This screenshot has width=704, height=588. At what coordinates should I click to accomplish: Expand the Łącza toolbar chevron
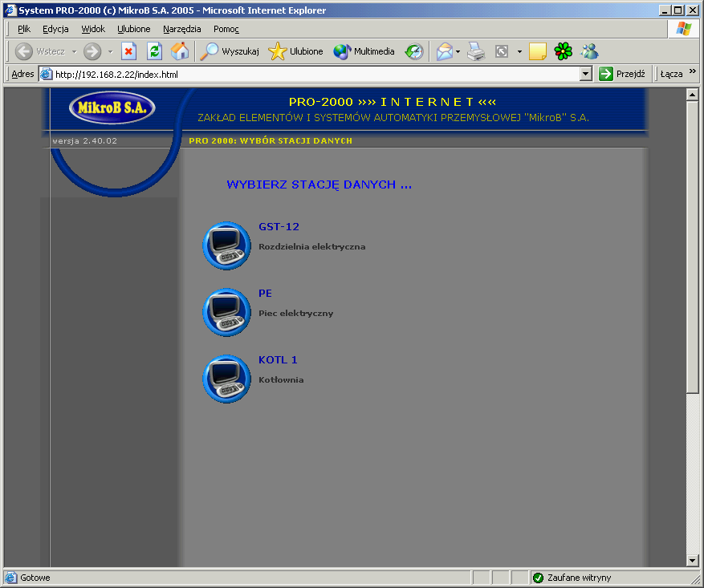692,71
